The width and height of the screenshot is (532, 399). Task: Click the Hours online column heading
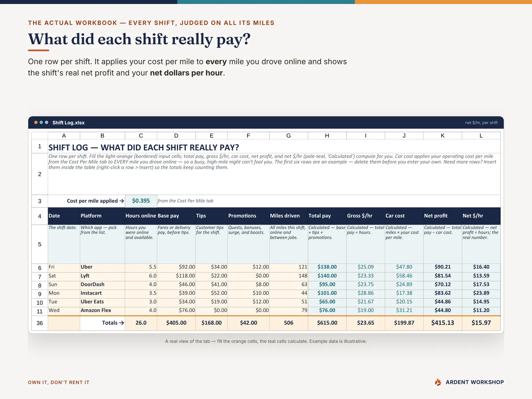141,216
